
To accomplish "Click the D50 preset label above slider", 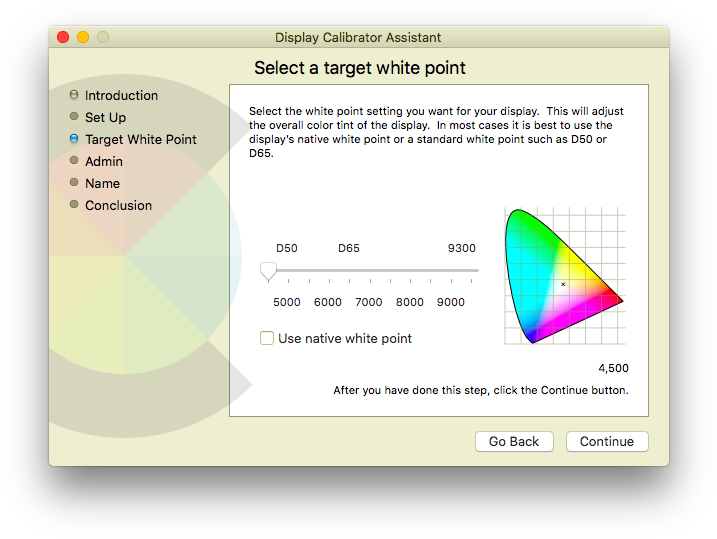I will click(x=287, y=248).
